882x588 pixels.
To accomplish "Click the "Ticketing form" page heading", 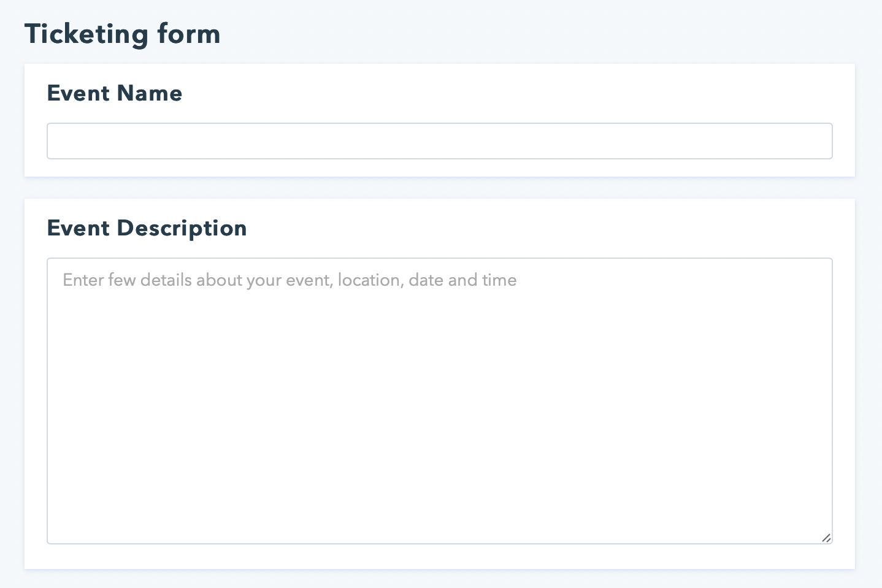I will (123, 34).
